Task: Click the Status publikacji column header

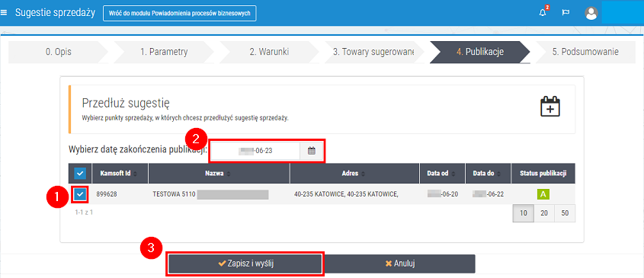Action: click(x=543, y=174)
